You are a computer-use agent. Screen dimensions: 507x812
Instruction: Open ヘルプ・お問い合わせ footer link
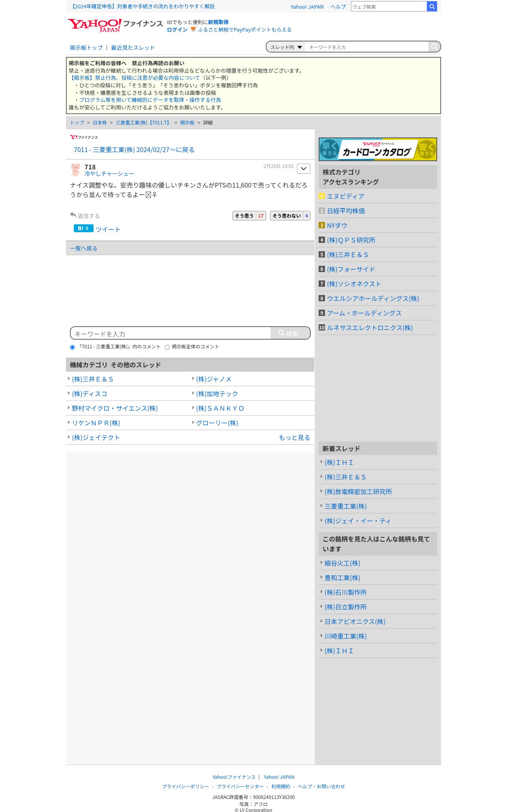(x=321, y=786)
